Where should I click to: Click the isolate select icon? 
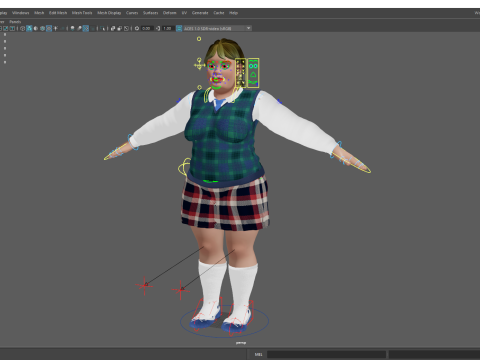coord(102,28)
